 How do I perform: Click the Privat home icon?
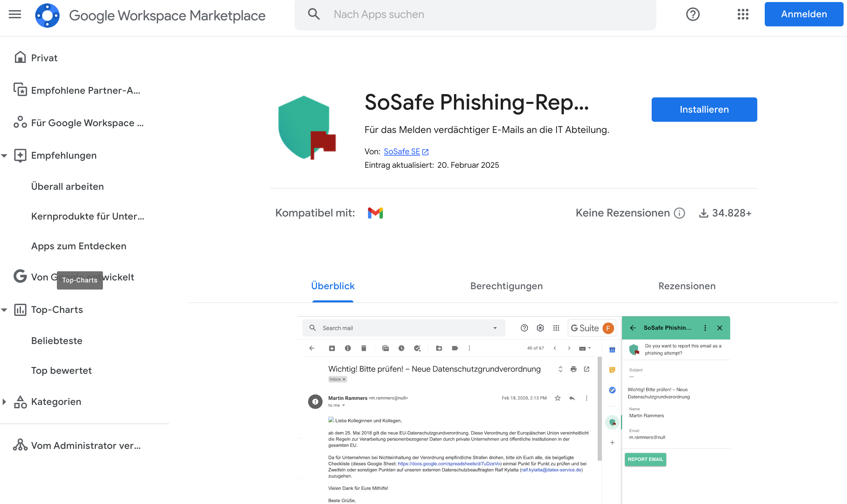click(20, 58)
